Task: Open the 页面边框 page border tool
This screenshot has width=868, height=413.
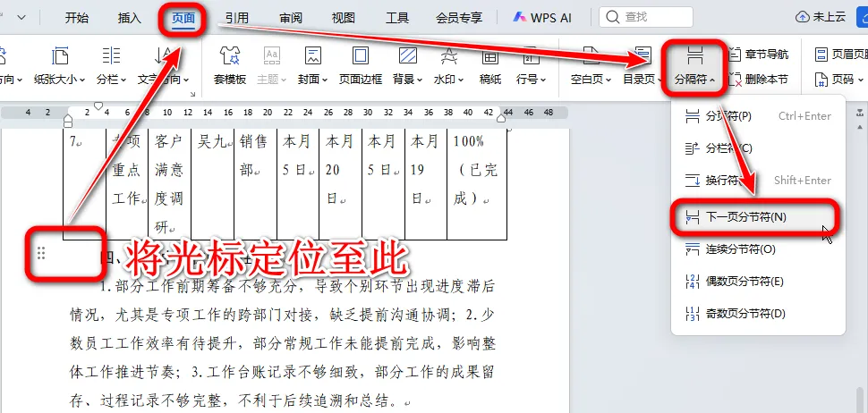Action: click(x=361, y=65)
